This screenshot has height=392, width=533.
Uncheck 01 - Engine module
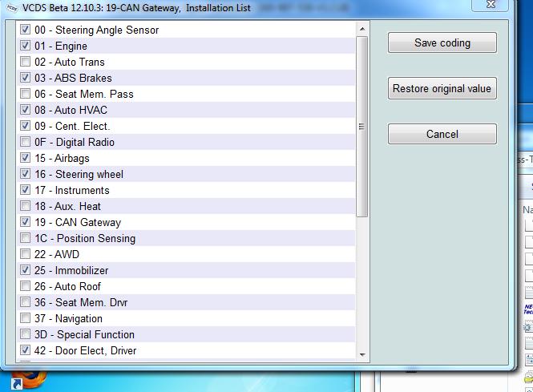[x=25, y=45]
